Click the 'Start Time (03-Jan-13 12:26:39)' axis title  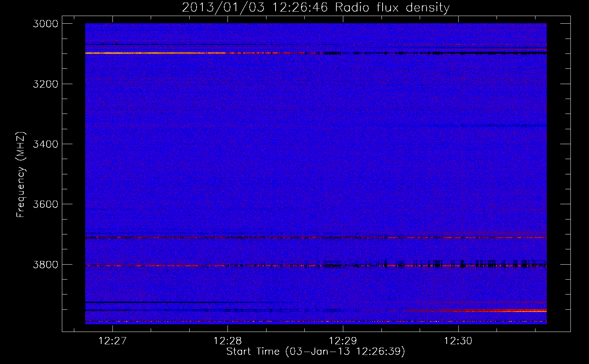tap(316, 352)
